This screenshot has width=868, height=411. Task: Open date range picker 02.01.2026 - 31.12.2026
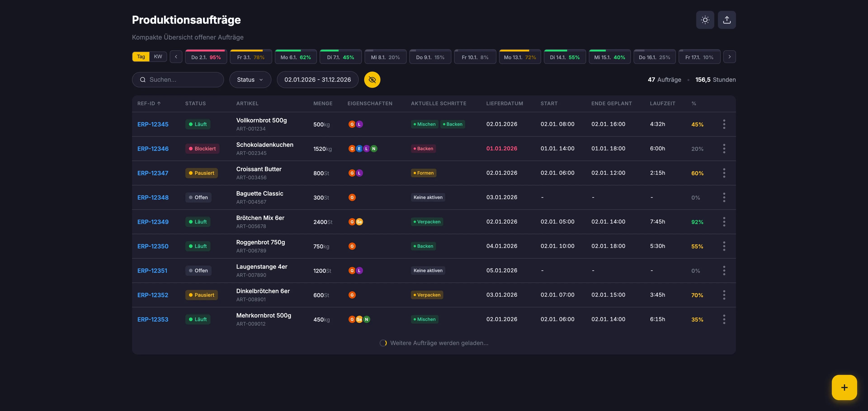[x=317, y=80]
